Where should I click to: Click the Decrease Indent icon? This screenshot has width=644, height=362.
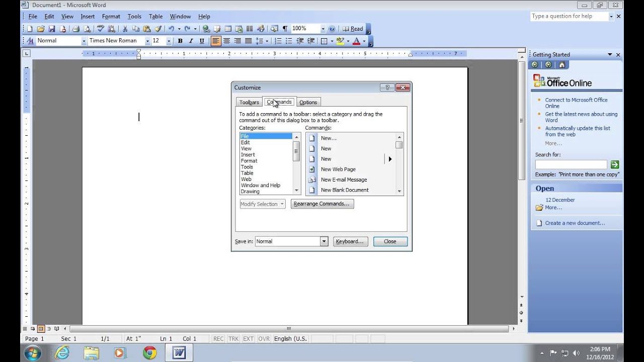tap(300, 41)
